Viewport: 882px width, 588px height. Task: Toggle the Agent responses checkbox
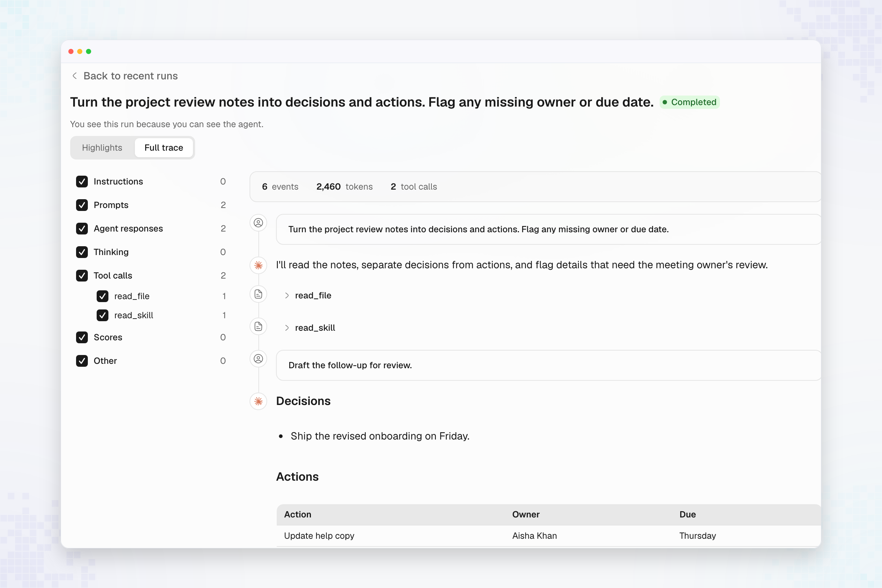tap(82, 229)
